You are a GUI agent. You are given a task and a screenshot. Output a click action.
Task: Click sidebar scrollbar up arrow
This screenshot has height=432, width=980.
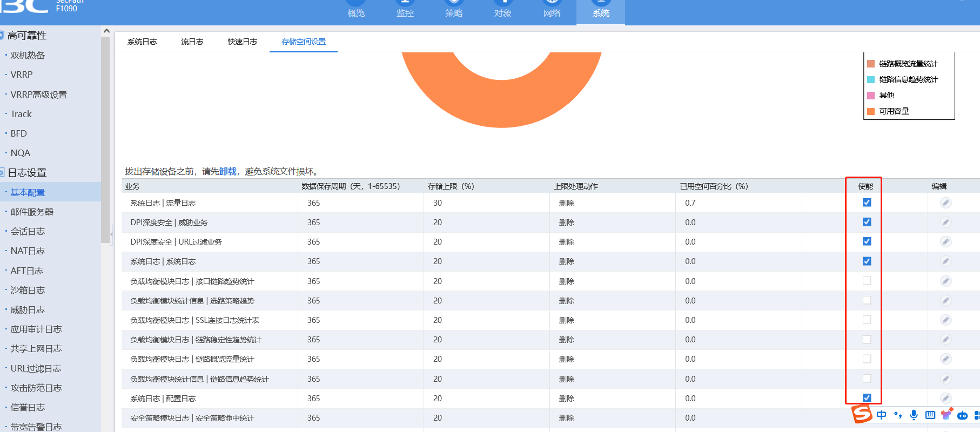click(106, 31)
